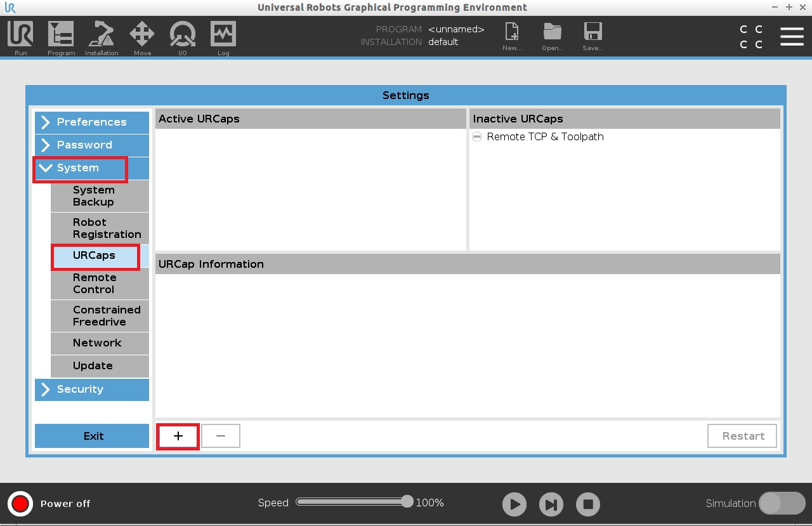
Task: Maximize the window with plus control
Action: pos(789,7)
